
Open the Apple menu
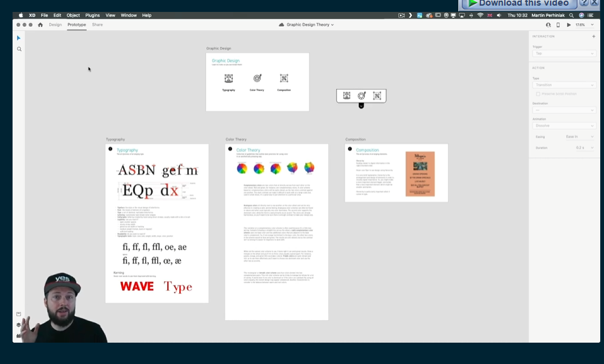tap(21, 16)
